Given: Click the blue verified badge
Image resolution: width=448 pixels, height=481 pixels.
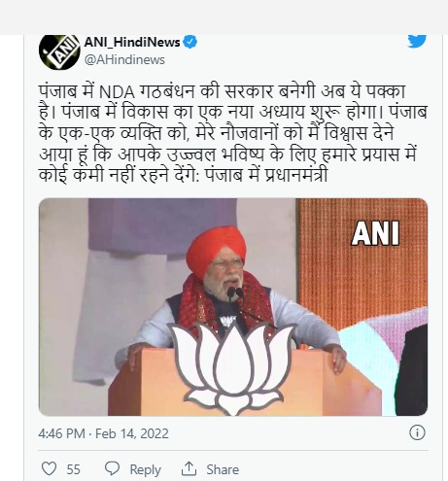Looking at the screenshot, I should 190,42.
